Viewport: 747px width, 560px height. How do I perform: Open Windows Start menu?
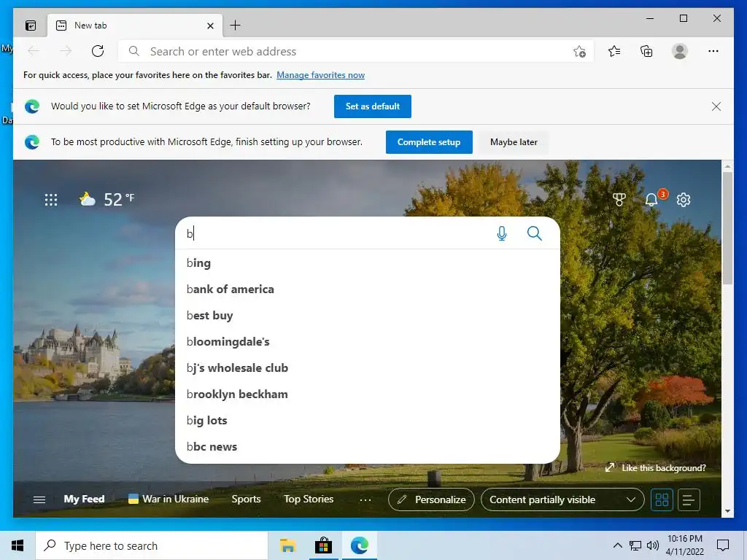tap(18, 545)
